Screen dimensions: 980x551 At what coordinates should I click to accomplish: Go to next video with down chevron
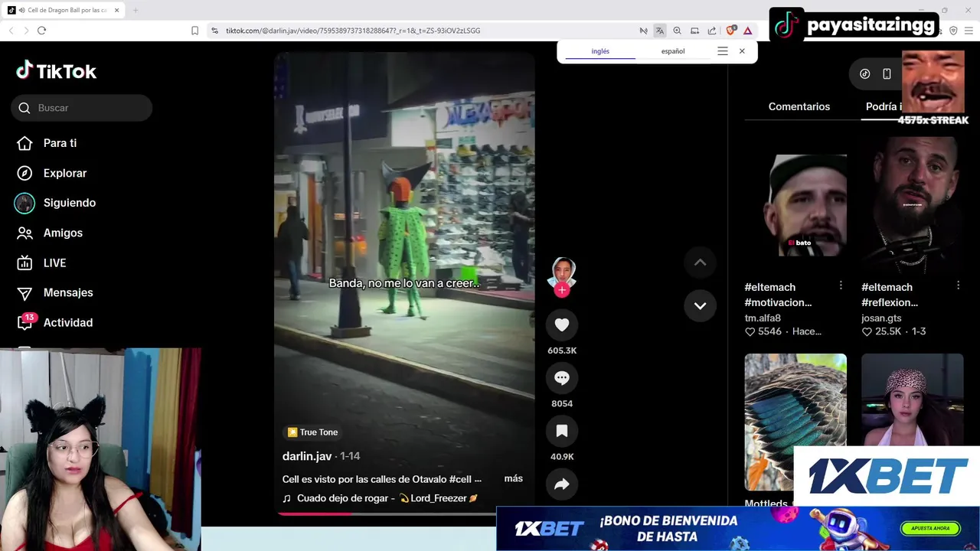pos(700,305)
